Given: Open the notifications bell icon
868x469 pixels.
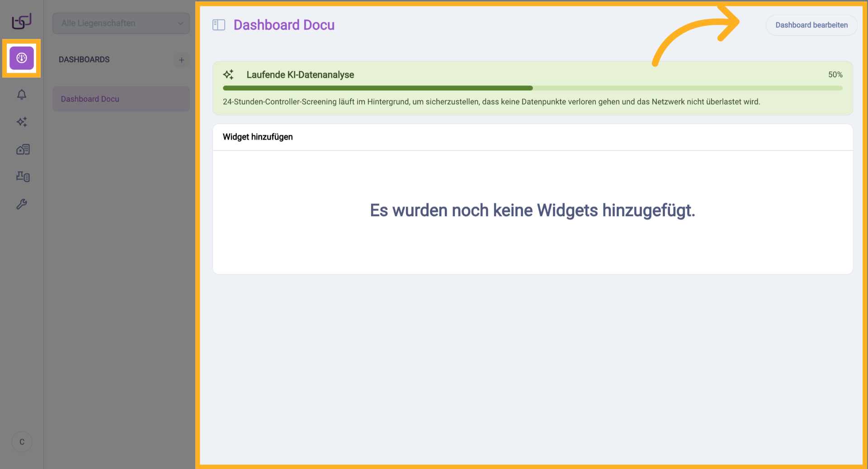Looking at the screenshot, I should [21, 95].
